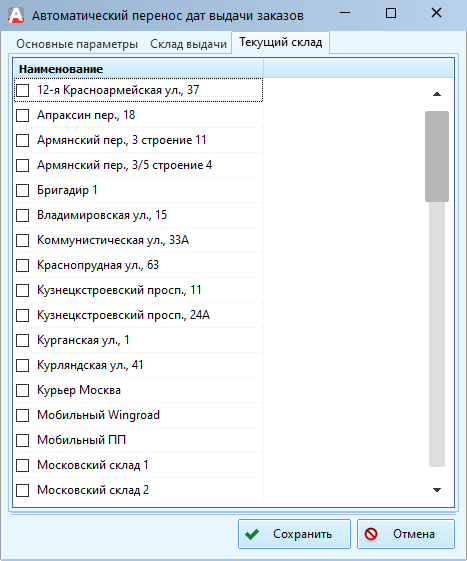Open the Склад выдачи tab

click(188, 44)
